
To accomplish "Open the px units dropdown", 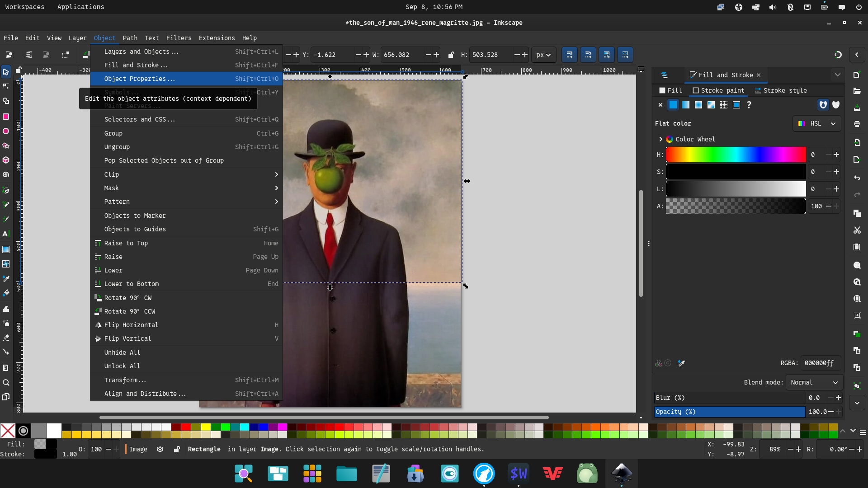I will (543, 55).
